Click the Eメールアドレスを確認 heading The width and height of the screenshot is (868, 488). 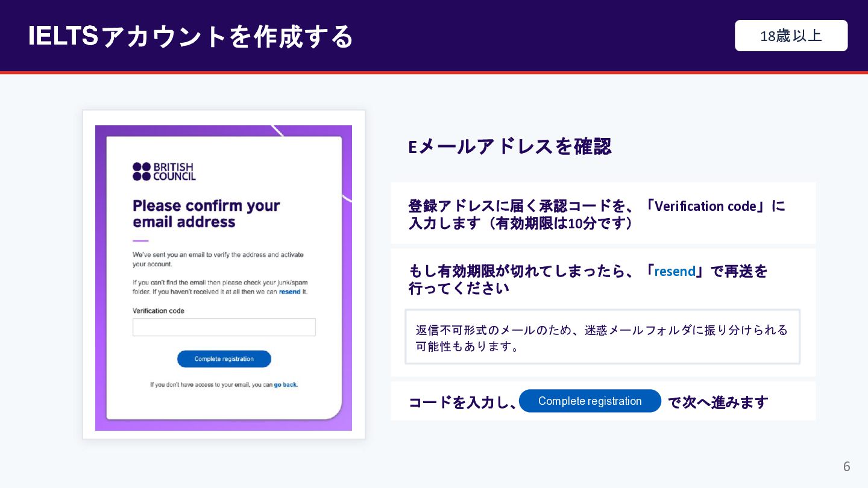coord(510,146)
